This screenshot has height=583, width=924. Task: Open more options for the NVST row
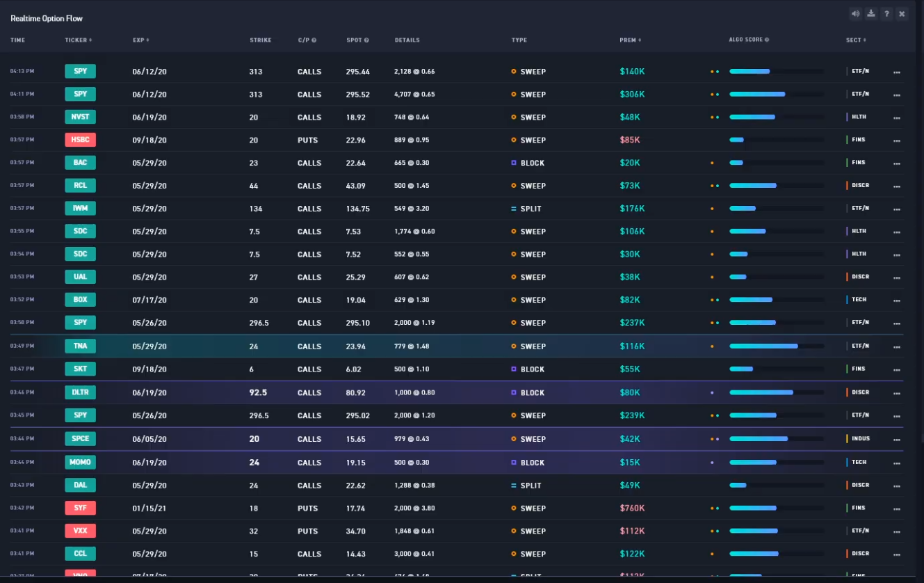(897, 118)
